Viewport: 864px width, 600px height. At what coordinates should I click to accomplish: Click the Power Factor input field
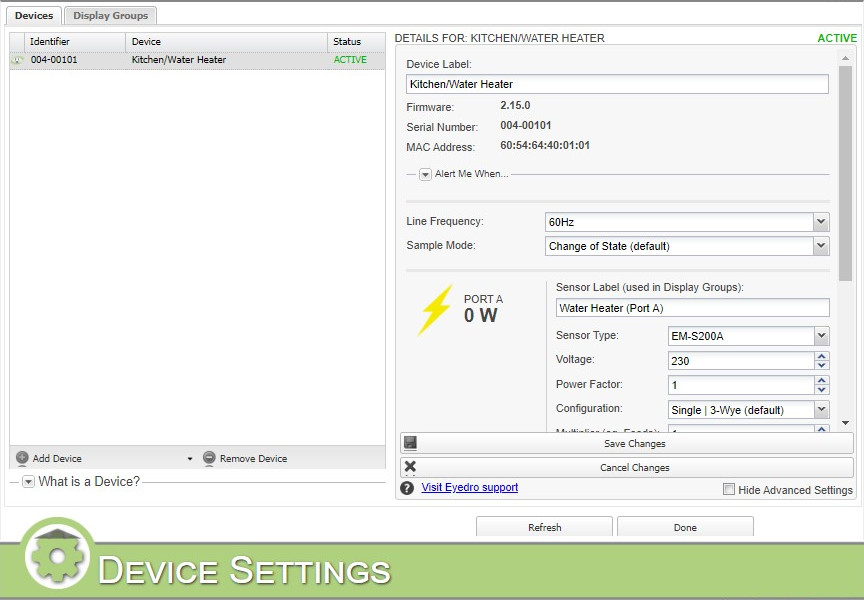741,385
